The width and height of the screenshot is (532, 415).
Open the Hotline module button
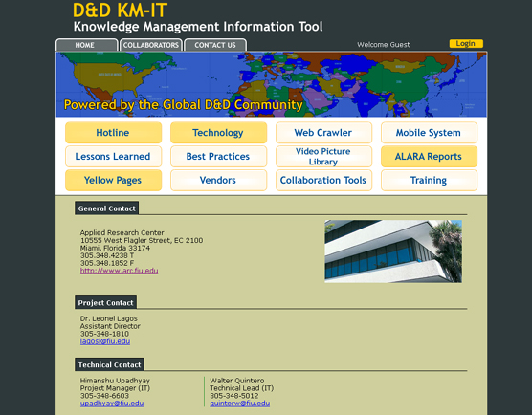113,133
